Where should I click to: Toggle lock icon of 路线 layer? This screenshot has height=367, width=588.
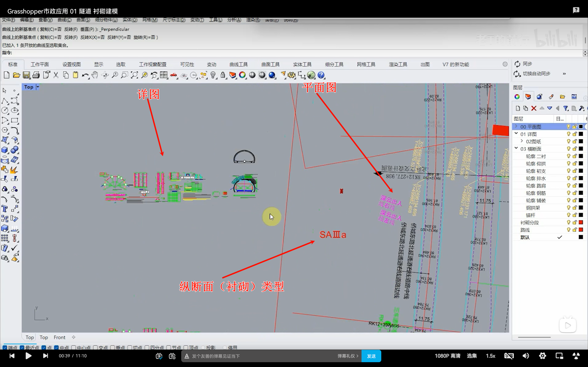click(575, 230)
